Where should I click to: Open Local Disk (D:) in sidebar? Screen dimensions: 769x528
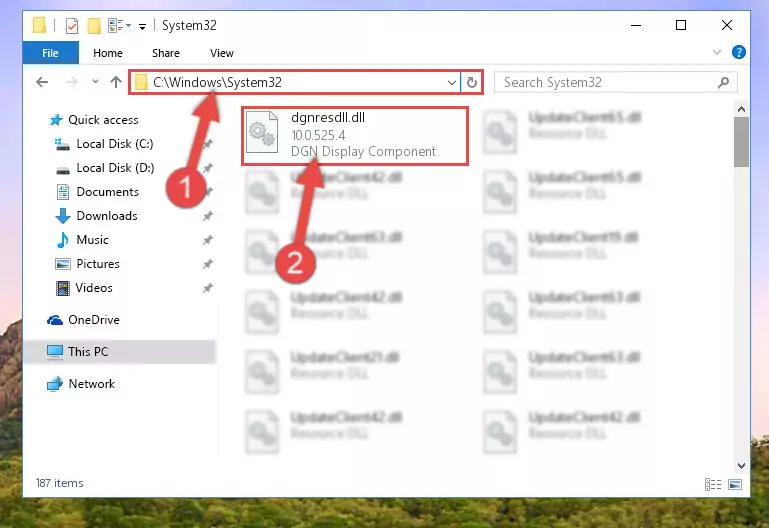coord(115,168)
